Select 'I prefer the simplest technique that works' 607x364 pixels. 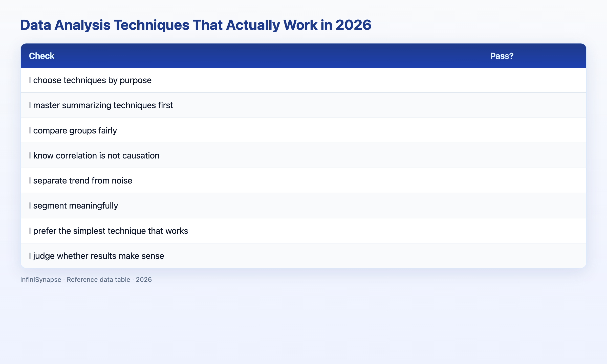pyautogui.click(x=303, y=231)
